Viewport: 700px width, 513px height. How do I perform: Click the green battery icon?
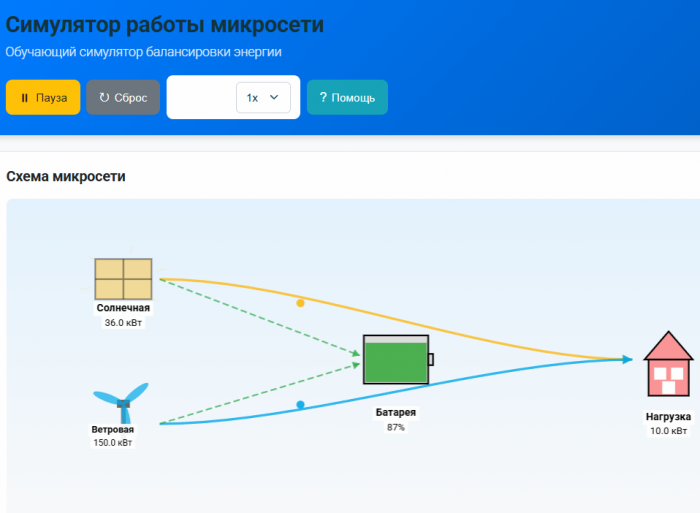397,360
